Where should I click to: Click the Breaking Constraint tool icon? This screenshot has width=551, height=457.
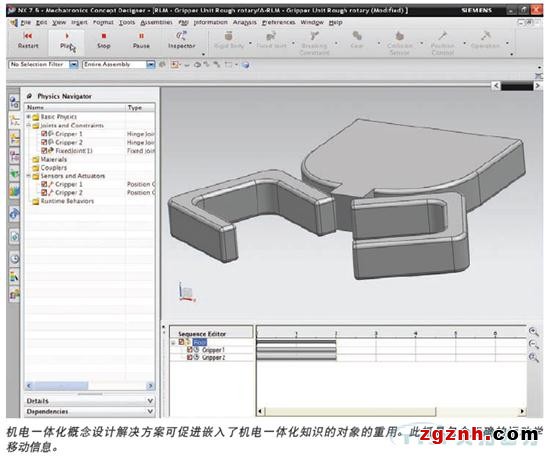click(x=315, y=36)
